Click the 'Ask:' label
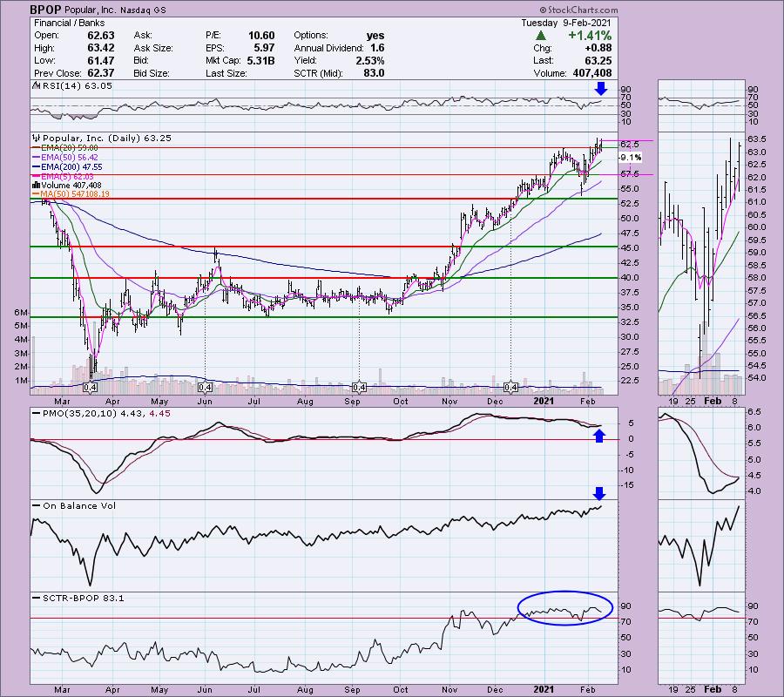The height and width of the screenshot is (697, 784). tap(143, 36)
